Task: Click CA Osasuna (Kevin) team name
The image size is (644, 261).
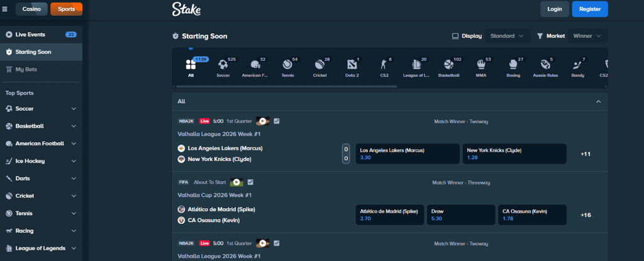Action: point(214,220)
